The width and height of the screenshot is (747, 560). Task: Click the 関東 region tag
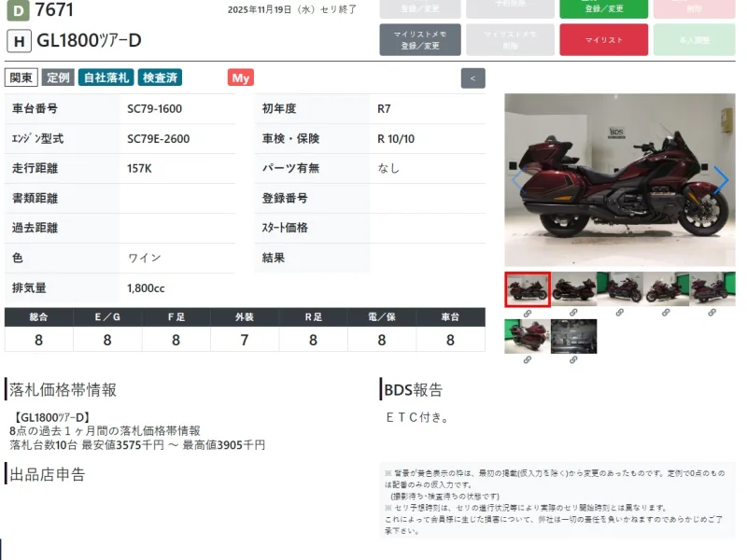click(x=21, y=77)
